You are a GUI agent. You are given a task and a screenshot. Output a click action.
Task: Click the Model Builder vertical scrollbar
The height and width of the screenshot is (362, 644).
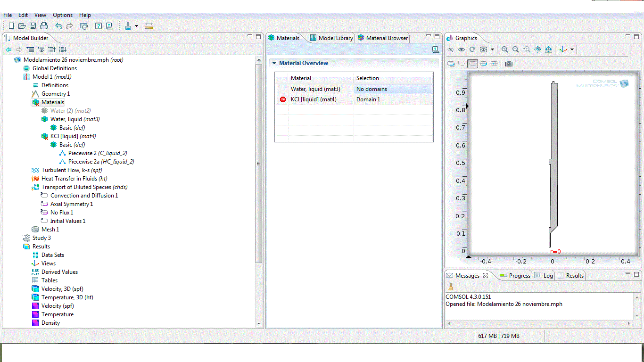(258, 163)
